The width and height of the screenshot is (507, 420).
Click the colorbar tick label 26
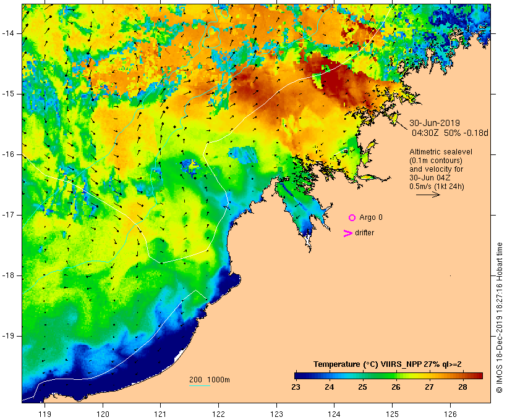pyautogui.click(x=396, y=387)
